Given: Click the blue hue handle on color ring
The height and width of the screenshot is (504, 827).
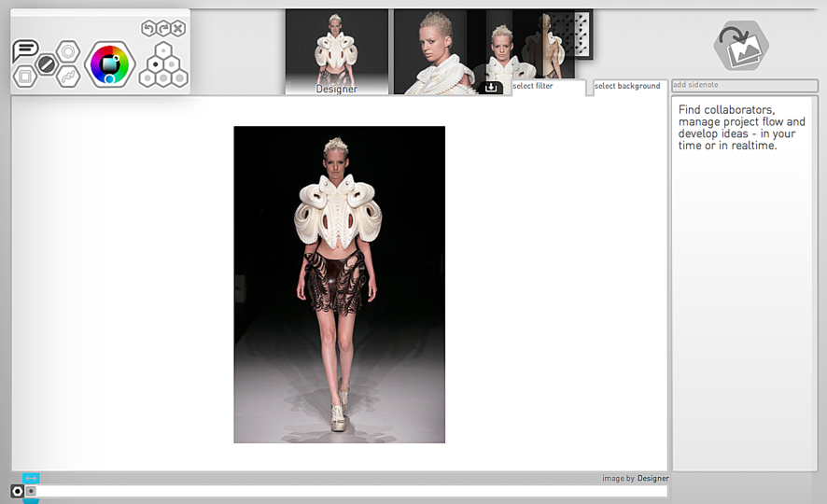Looking at the screenshot, I should coord(109,79).
